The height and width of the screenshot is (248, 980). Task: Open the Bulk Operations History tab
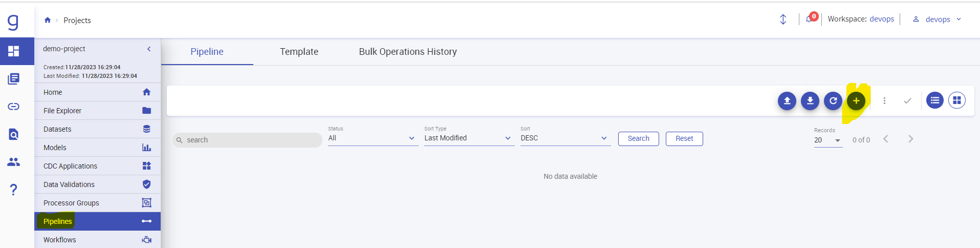tap(407, 52)
